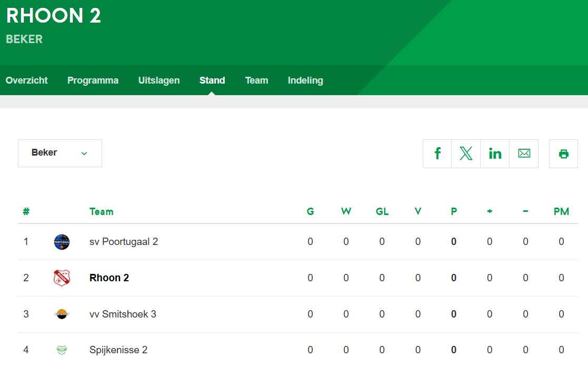The image size is (588, 368).
Task: Share standings on Facebook
Action: [x=437, y=154]
